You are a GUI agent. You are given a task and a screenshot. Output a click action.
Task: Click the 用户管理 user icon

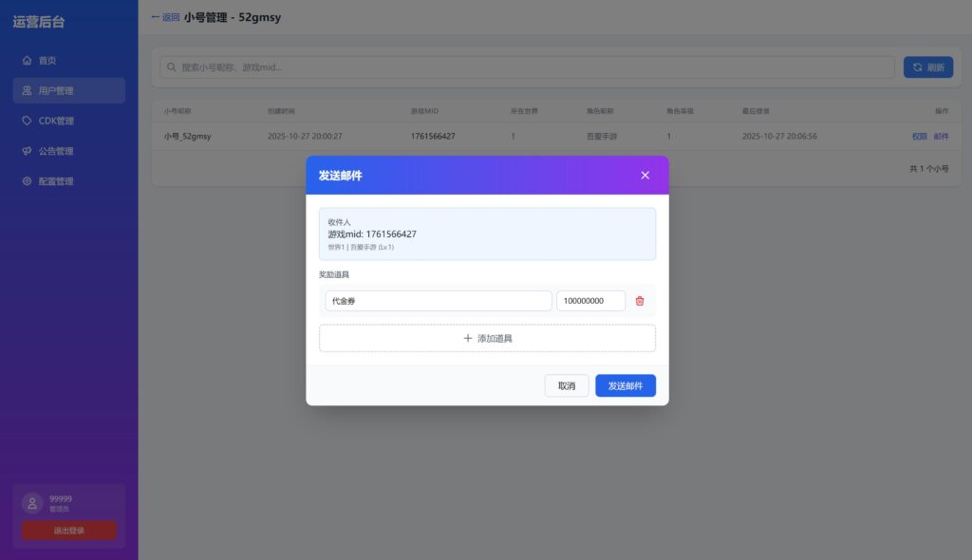(26, 90)
